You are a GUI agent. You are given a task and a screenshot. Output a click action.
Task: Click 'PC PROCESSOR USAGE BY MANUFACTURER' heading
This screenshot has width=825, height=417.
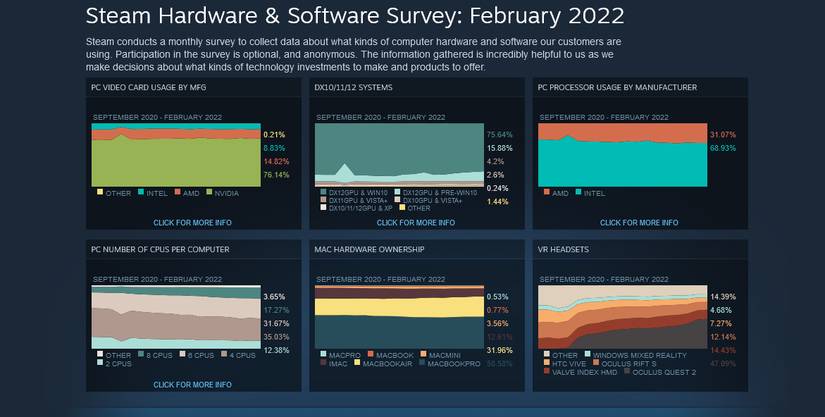617,87
